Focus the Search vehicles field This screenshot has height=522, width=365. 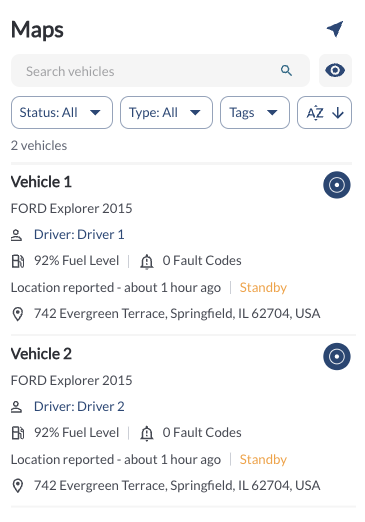point(160,71)
